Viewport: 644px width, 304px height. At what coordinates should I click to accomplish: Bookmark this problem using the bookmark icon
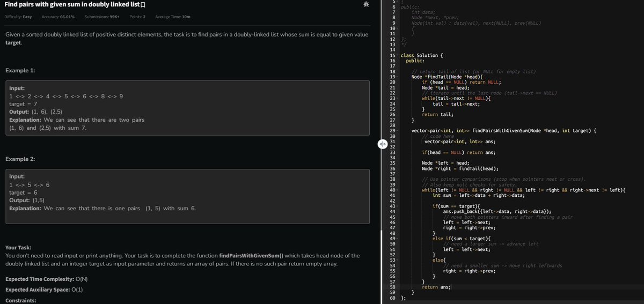pyautogui.click(x=142, y=5)
